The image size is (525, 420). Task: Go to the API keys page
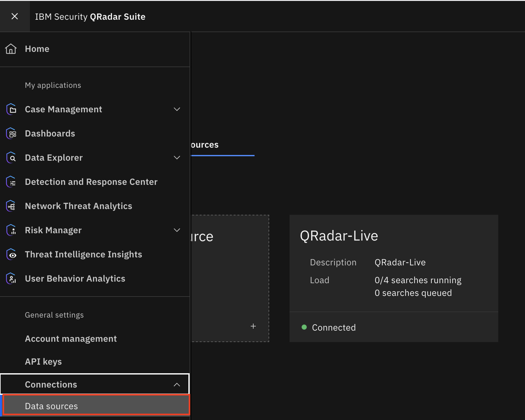pos(43,361)
